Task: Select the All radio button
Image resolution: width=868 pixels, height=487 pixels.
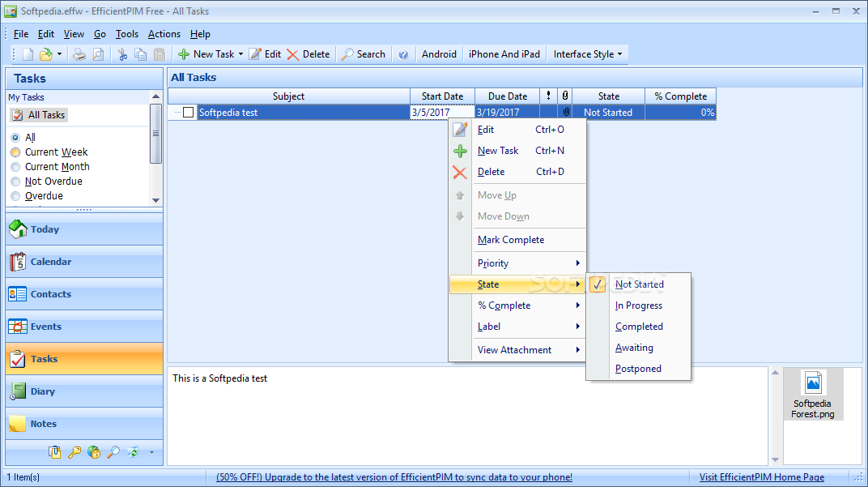Action: pos(15,138)
